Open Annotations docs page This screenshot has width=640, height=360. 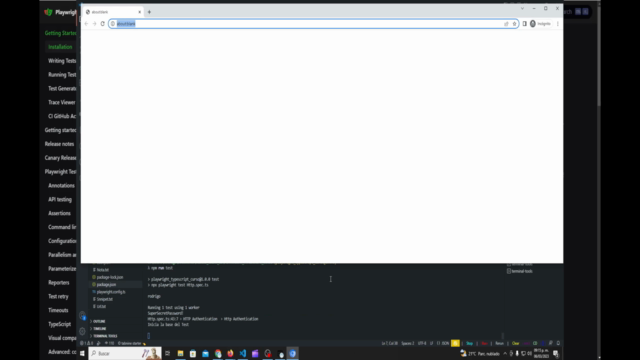(61, 186)
